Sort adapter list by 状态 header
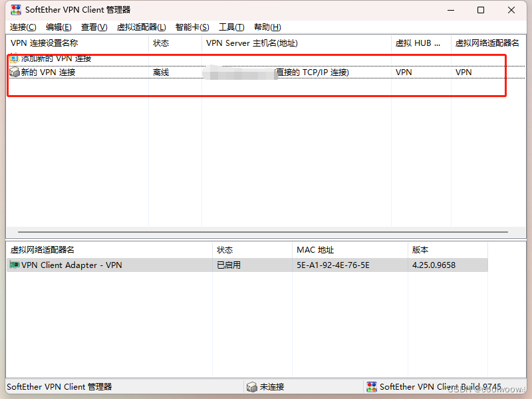The width and height of the screenshot is (532, 399). pyautogui.click(x=252, y=250)
